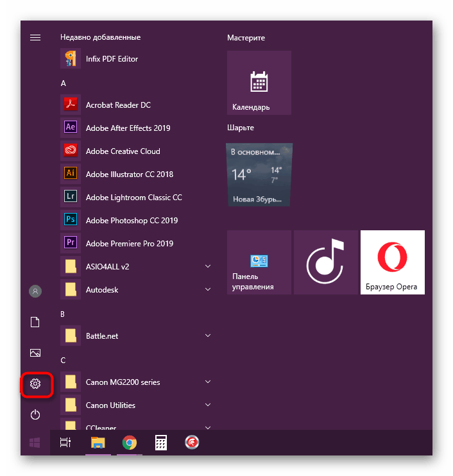Open the Панель управления tile
Screen dimensions: 453x476
(259, 262)
